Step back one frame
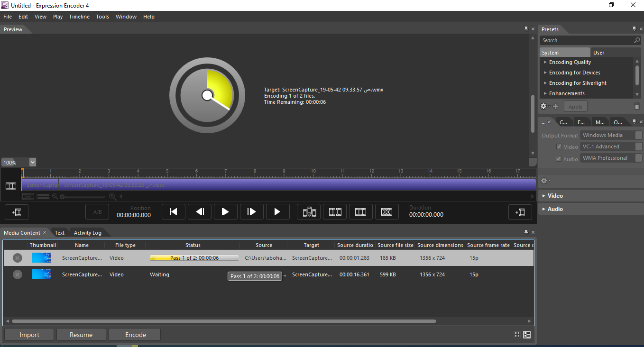 pyautogui.click(x=200, y=212)
